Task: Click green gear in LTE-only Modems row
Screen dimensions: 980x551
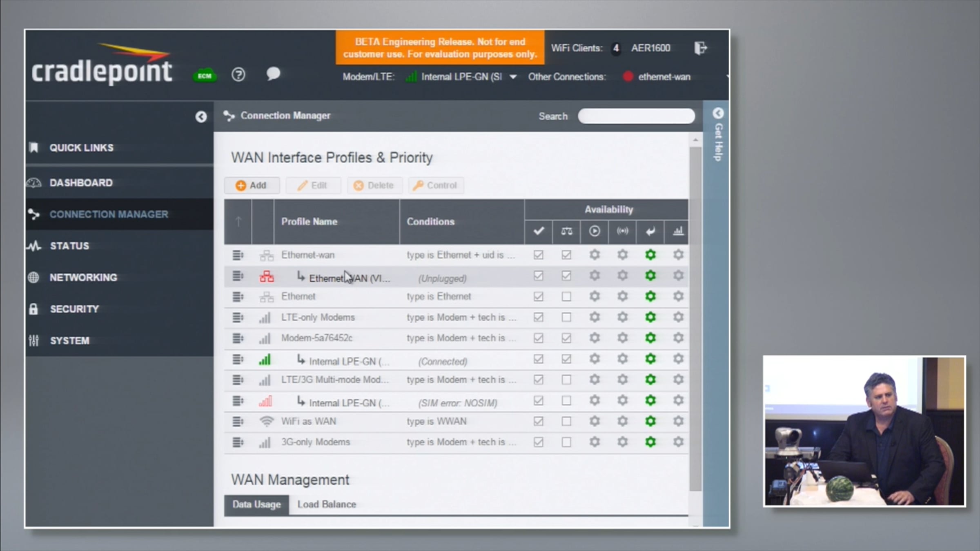Action: pos(650,317)
